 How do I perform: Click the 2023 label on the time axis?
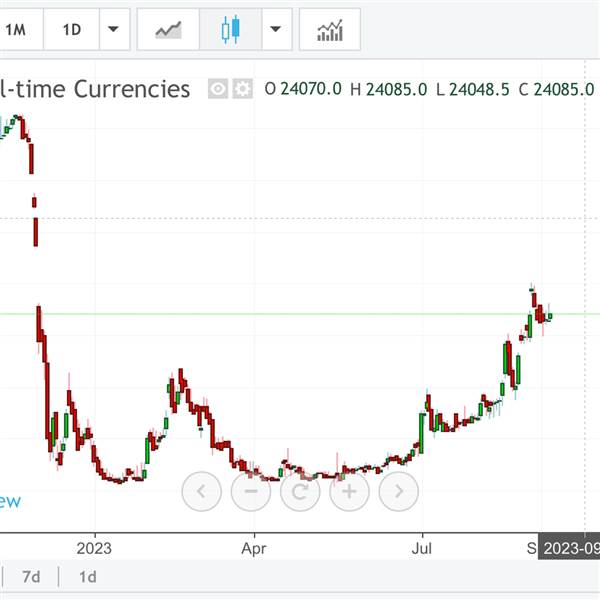pyautogui.click(x=94, y=549)
